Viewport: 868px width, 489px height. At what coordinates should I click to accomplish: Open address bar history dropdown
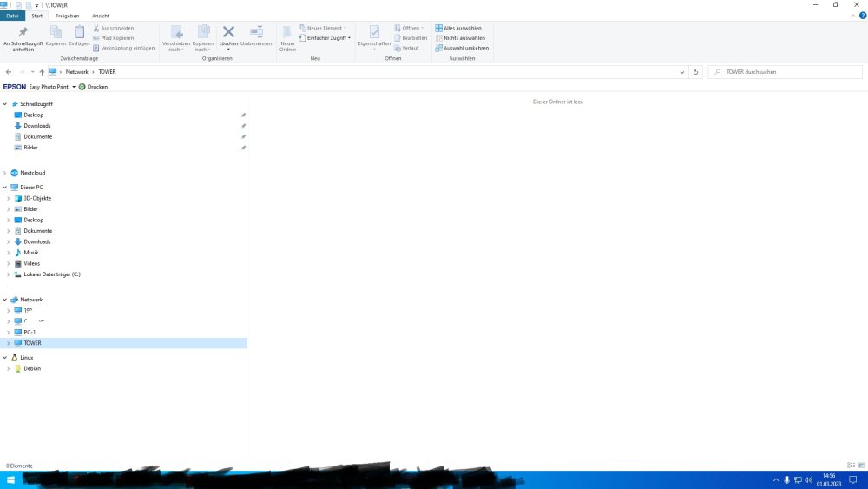pyautogui.click(x=681, y=72)
